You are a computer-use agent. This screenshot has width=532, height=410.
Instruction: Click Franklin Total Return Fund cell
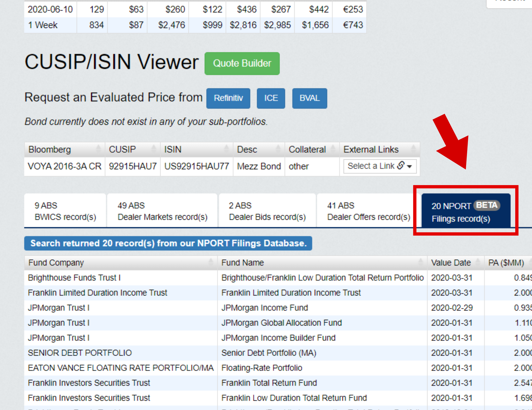(x=322, y=383)
